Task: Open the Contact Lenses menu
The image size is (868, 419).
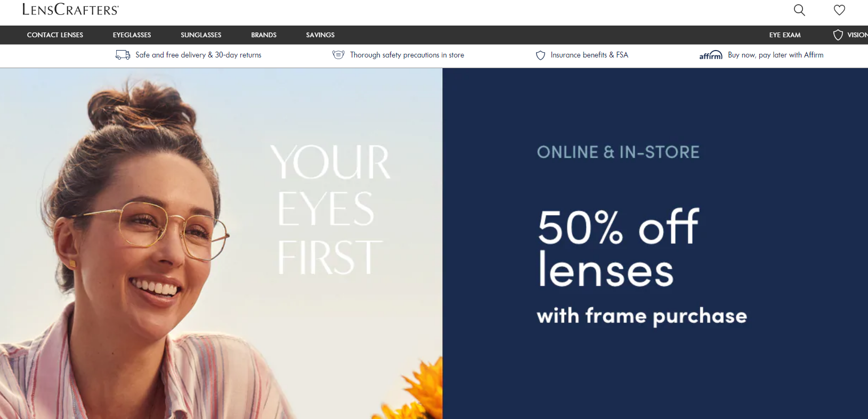Action: pos(55,35)
